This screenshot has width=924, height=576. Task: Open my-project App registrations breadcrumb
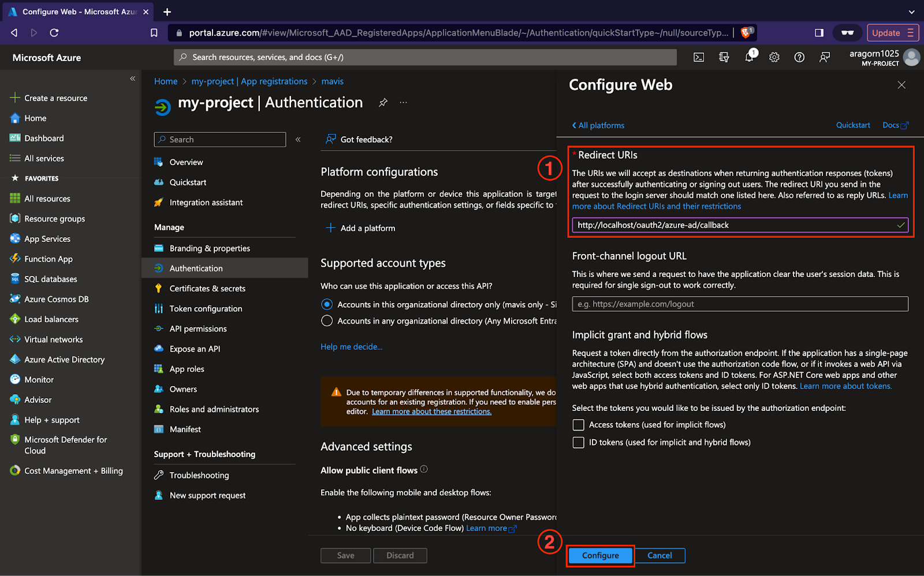click(x=249, y=81)
